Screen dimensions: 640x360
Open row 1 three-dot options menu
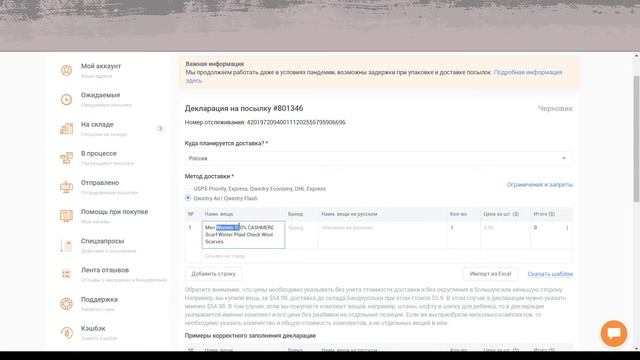pos(567,228)
